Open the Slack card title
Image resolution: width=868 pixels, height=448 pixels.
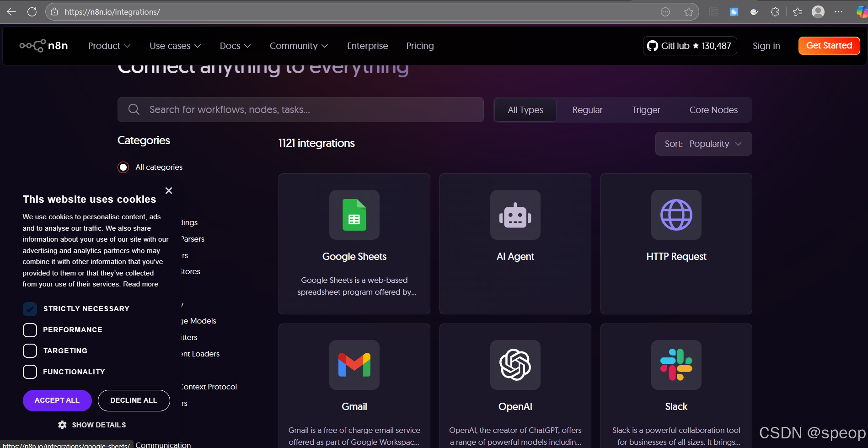coord(676,406)
